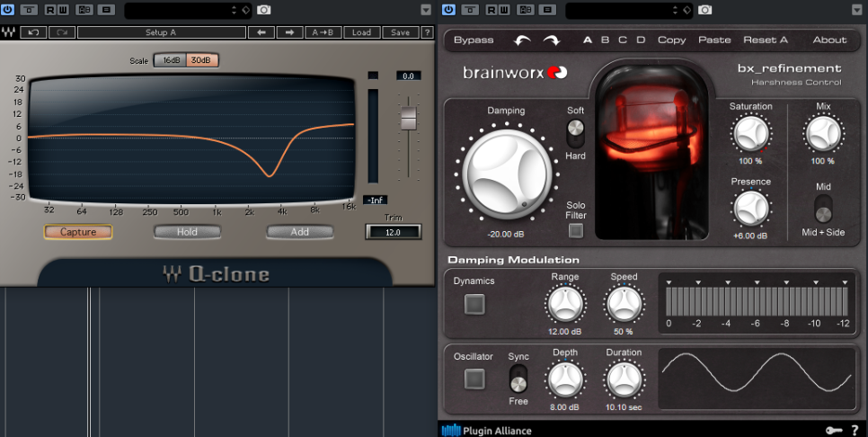Open Load menu in Q-Clone
The image size is (868, 437).
361,32
